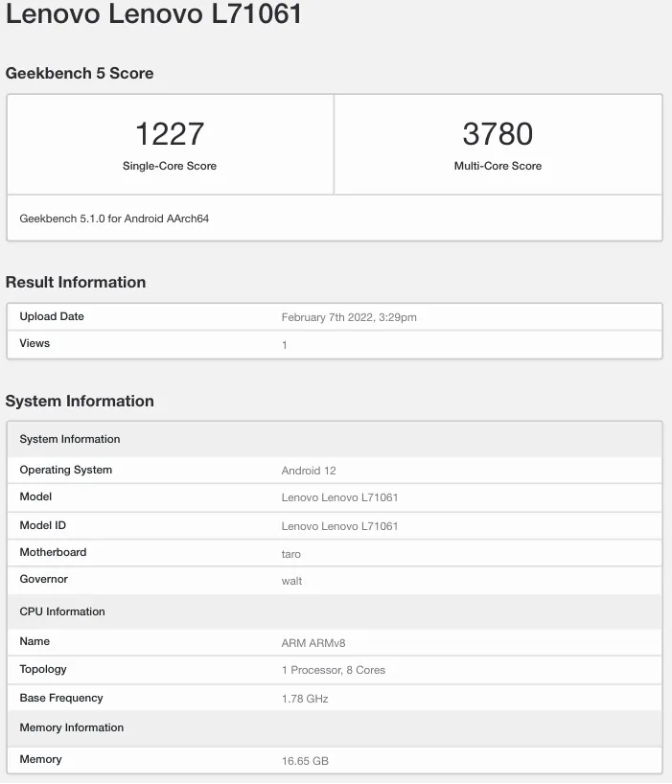Screen dimensions: 672x784
Task: Select the Governor value walt
Action: 291,581
